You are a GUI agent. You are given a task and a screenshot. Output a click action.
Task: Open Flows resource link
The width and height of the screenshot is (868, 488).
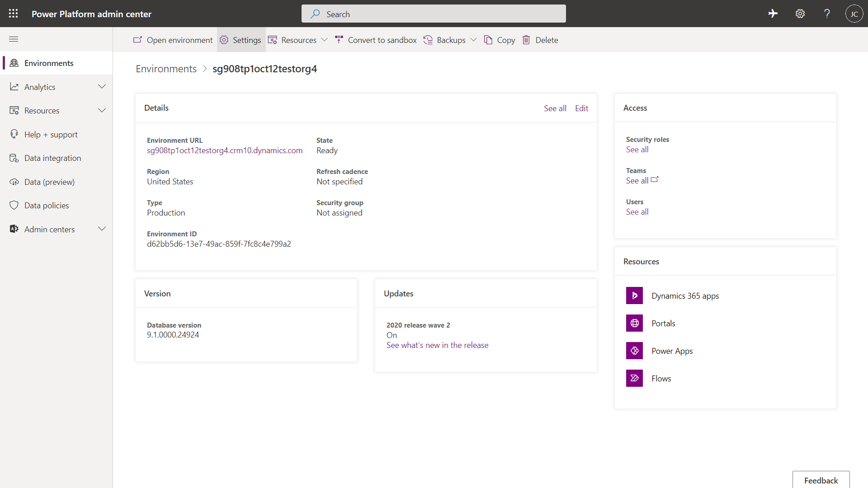pyautogui.click(x=661, y=379)
